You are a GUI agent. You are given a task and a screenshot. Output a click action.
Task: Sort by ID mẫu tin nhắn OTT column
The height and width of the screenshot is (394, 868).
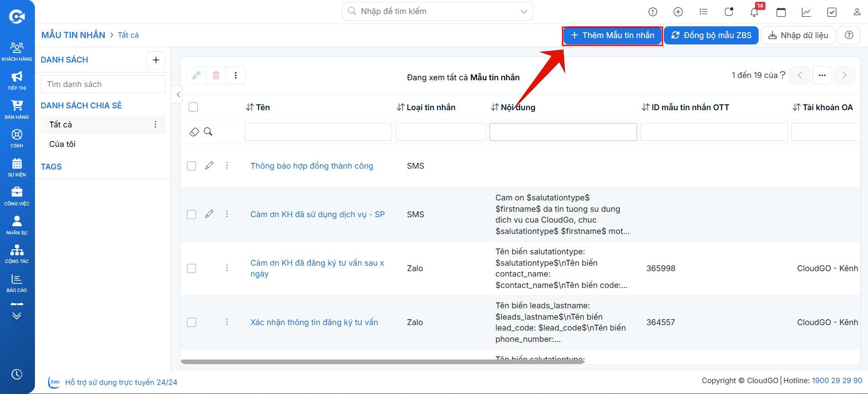pyautogui.click(x=686, y=107)
